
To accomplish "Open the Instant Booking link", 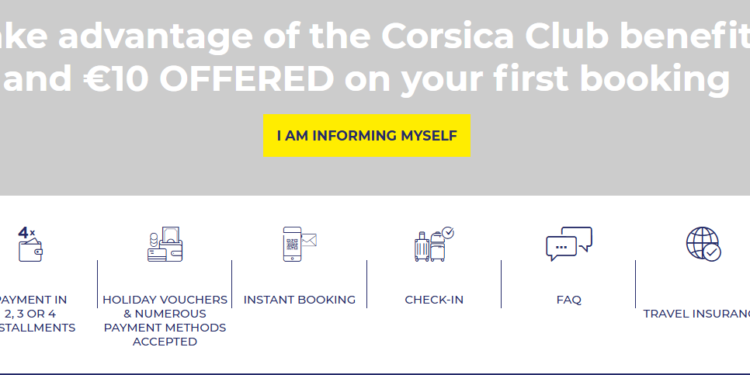I will (299, 300).
